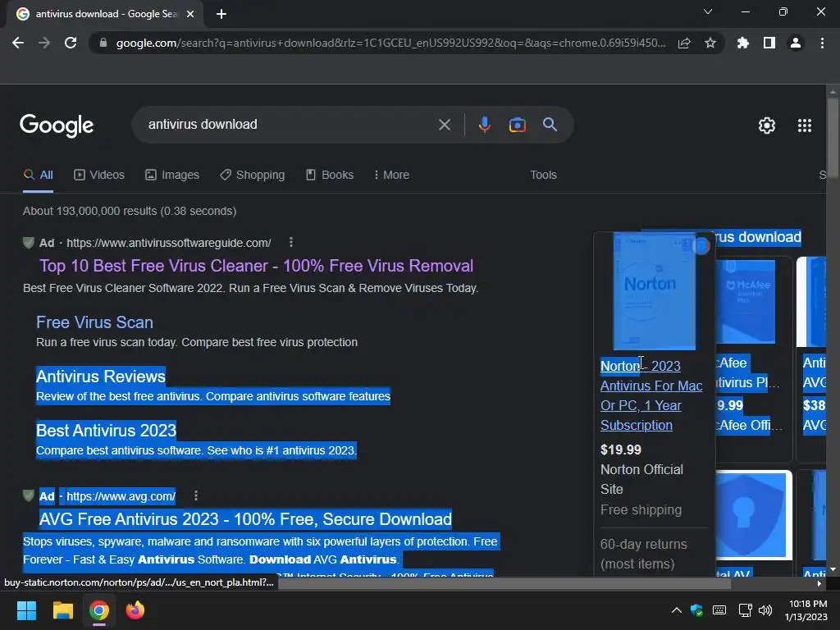The height and width of the screenshot is (630, 840).
Task: Submit search with magnifier icon
Action: point(550,125)
